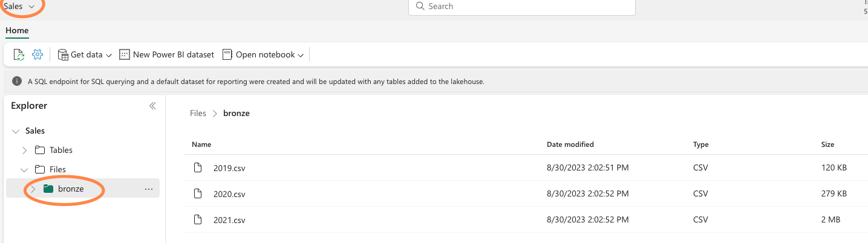
Task: Click the New Power BI dataset icon
Action: [125, 54]
